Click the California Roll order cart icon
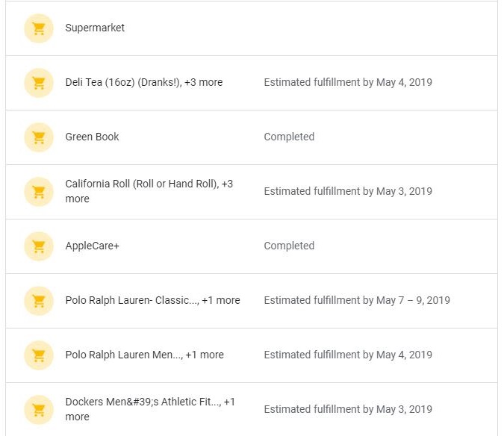Viewport: 504px width, 436px height. click(x=39, y=192)
